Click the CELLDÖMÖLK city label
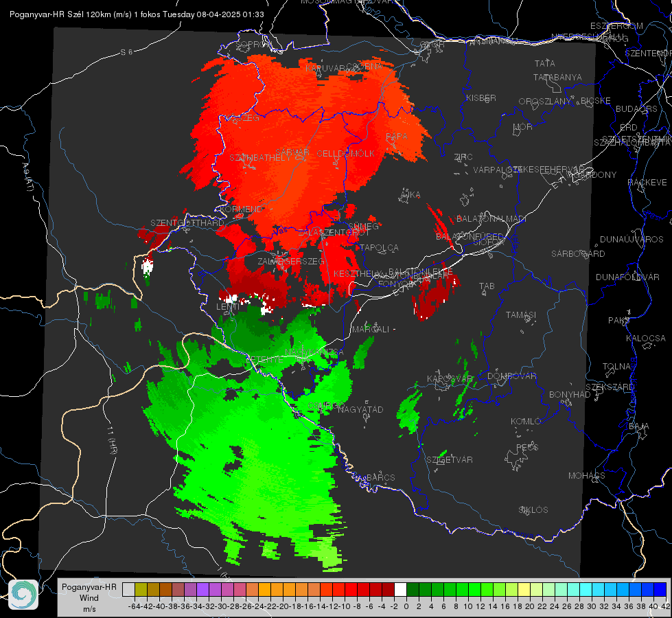Viewport: 672px width, 618px height. pyautogui.click(x=345, y=154)
